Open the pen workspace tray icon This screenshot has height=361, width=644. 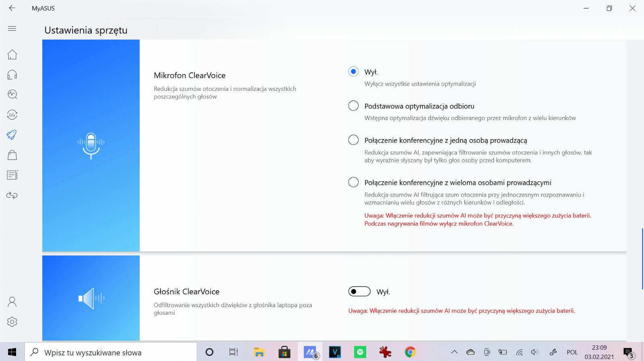(553, 352)
